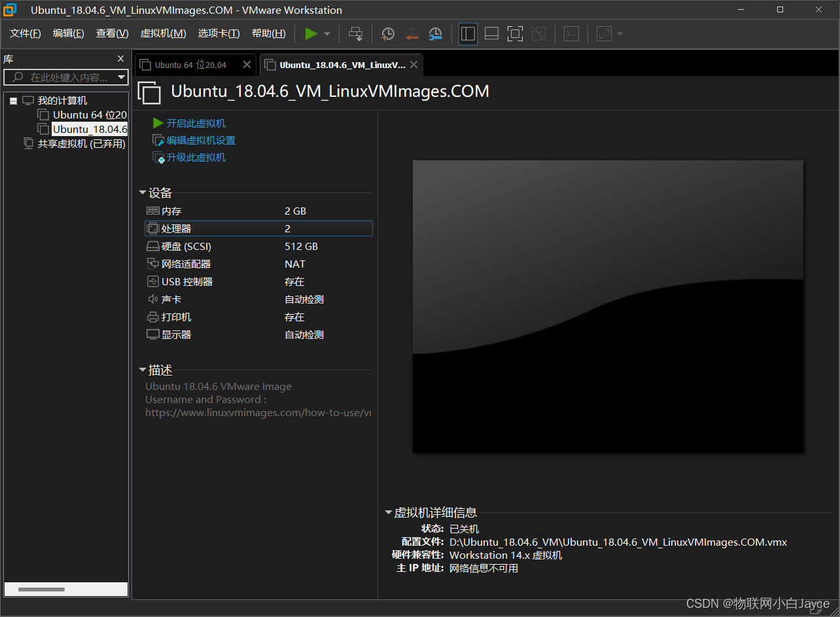The height and width of the screenshot is (617, 840).
Task: Close the 库 library panel
Action: coord(120,59)
